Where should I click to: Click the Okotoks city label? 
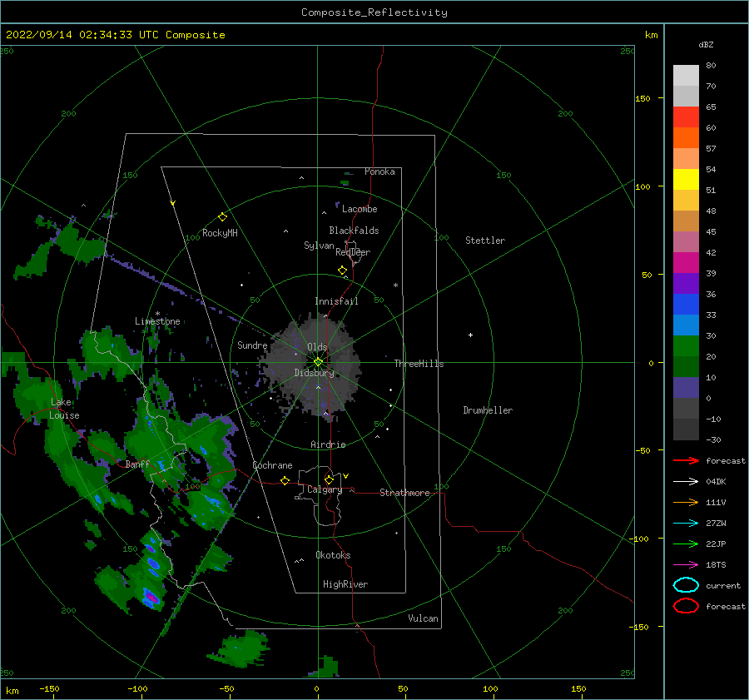(x=333, y=555)
